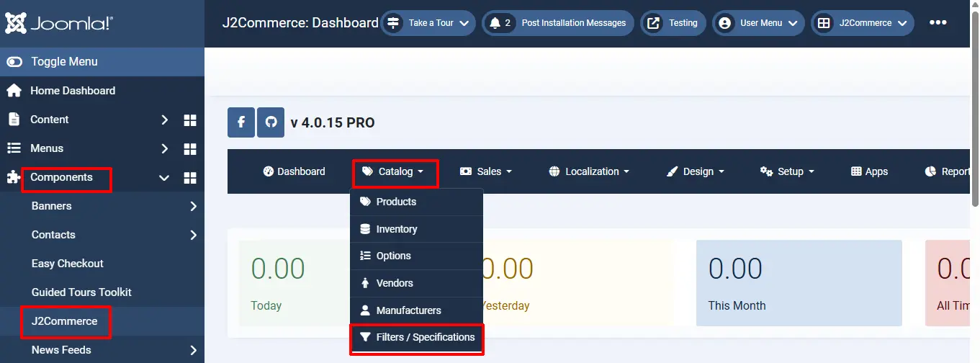Open the User Menu dropdown
The height and width of the screenshot is (363, 980).
click(x=758, y=23)
